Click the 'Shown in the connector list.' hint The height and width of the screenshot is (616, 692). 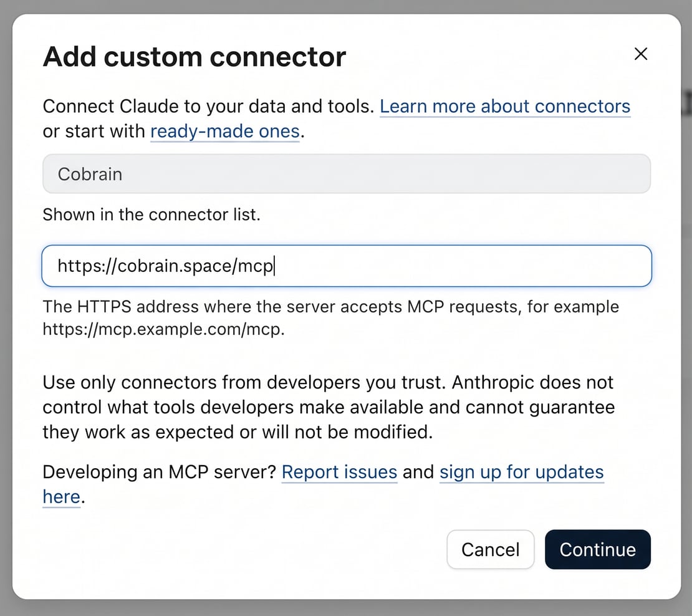(x=151, y=214)
